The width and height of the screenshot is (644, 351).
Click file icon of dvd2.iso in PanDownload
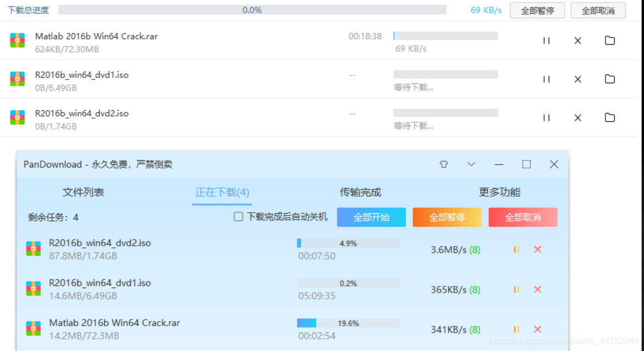pyautogui.click(x=33, y=249)
